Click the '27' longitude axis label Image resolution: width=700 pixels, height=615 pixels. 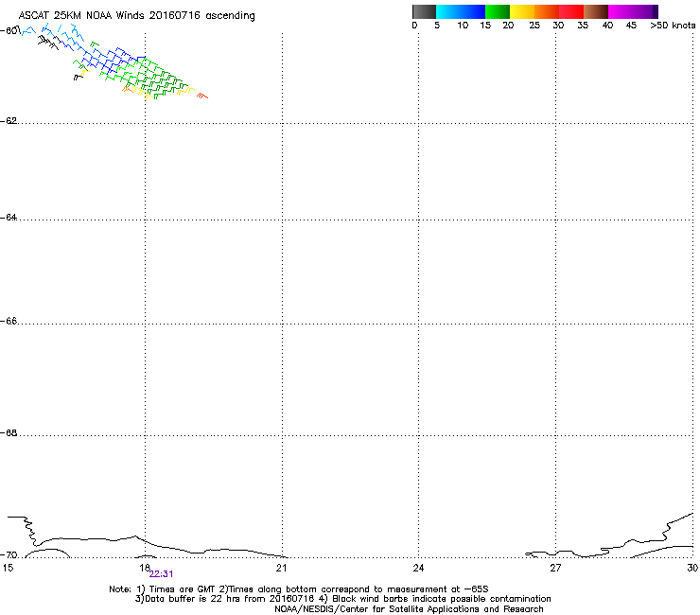point(555,568)
